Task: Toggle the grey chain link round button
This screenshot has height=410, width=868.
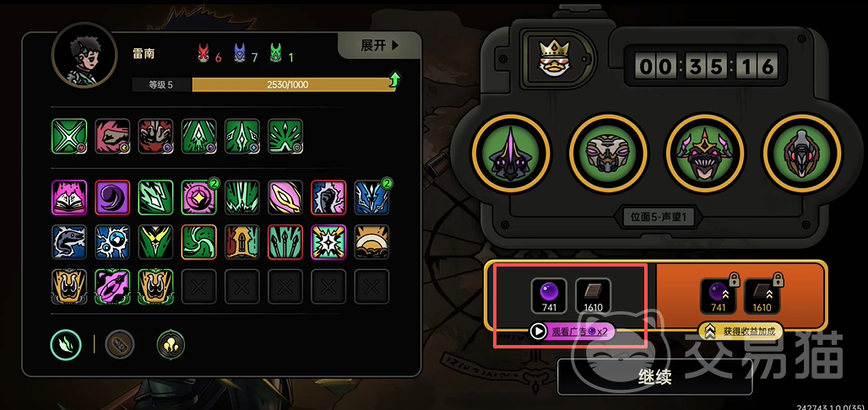Action: click(120, 344)
